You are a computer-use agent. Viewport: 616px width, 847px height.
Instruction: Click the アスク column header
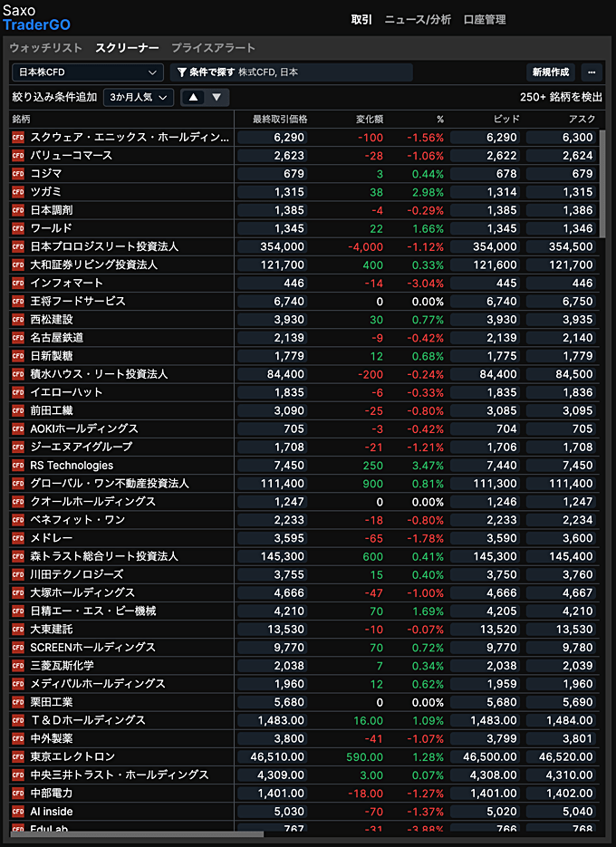(x=582, y=120)
